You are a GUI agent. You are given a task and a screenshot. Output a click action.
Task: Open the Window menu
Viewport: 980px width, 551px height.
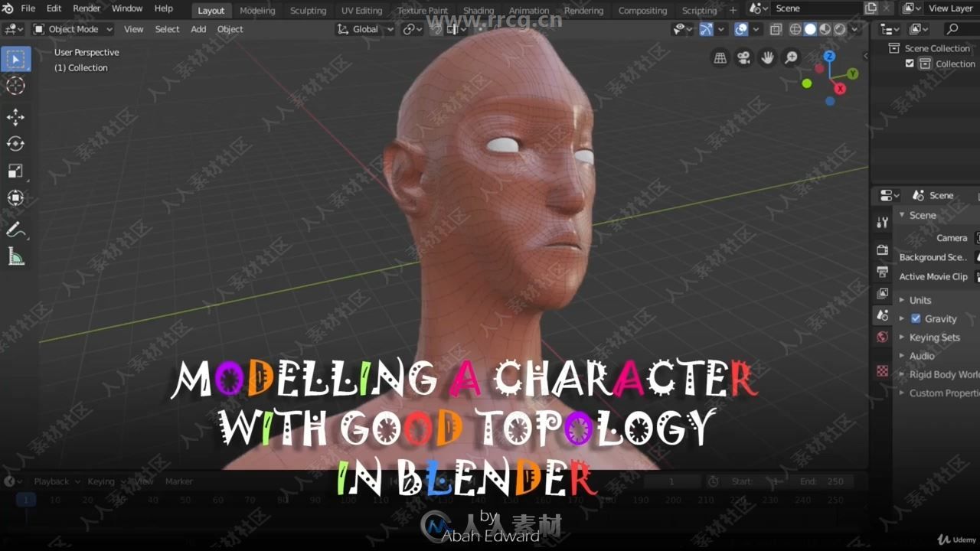click(127, 8)
